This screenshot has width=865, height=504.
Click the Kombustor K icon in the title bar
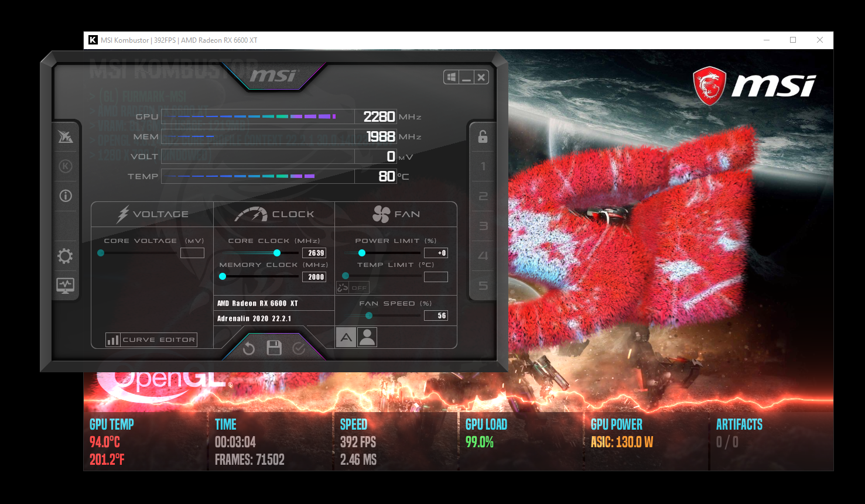(x=93, y=40)
